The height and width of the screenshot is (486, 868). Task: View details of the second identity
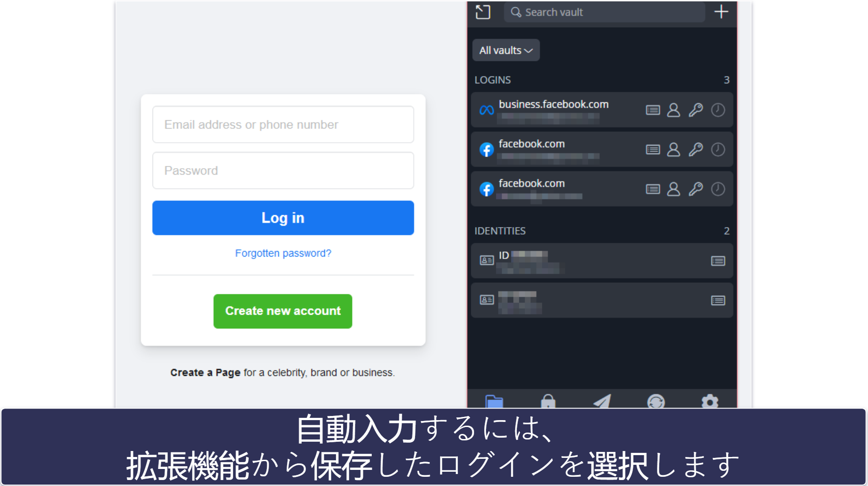pos(718,301)
